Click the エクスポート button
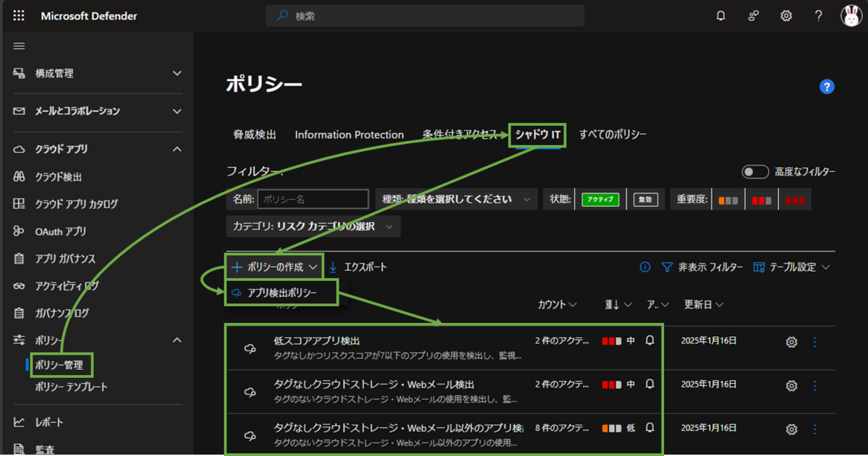Viewport: 868px width, 456px height. 358,267
